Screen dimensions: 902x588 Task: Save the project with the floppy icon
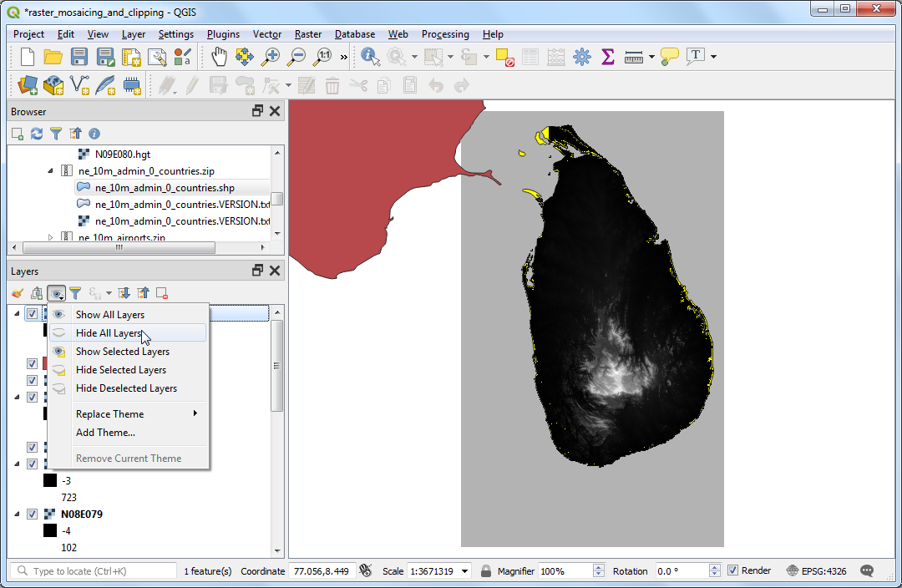(79, 57)
